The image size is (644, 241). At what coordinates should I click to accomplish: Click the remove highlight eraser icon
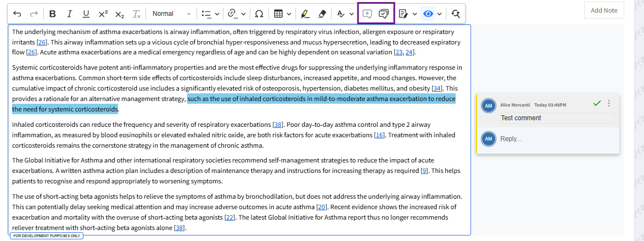click(x=322, y=14)
